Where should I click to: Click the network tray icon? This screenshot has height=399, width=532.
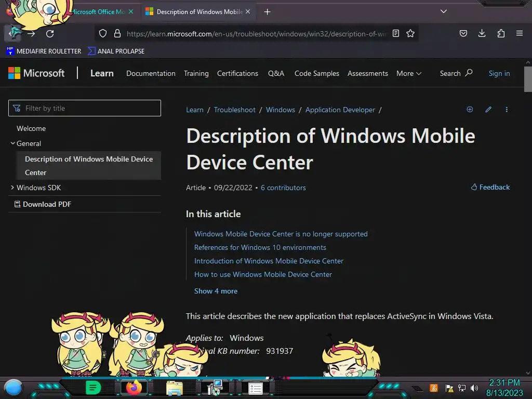[462, 388]
